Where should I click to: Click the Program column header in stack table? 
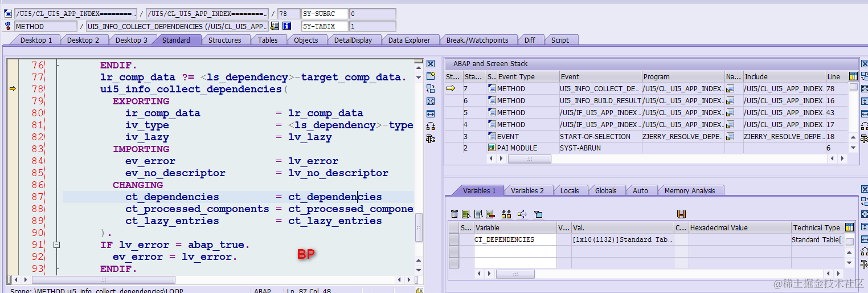(683, 76)
